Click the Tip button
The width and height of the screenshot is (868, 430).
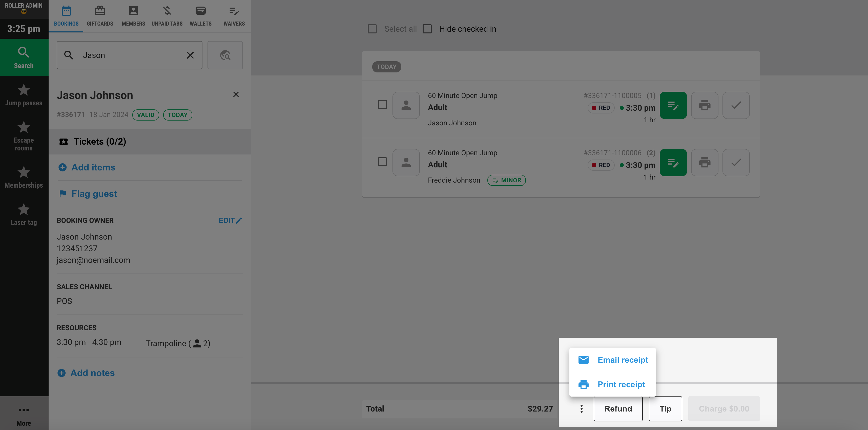click(665, 409)
